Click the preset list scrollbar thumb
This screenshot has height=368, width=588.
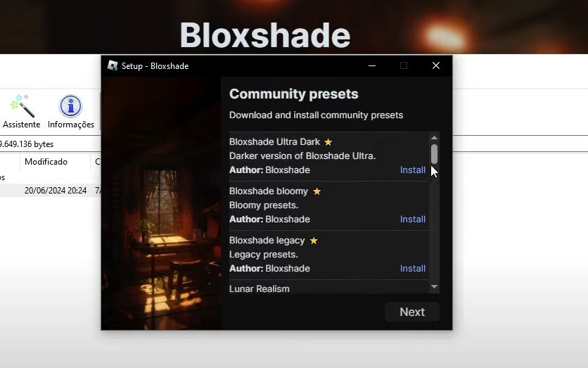(x=434, y=154)
